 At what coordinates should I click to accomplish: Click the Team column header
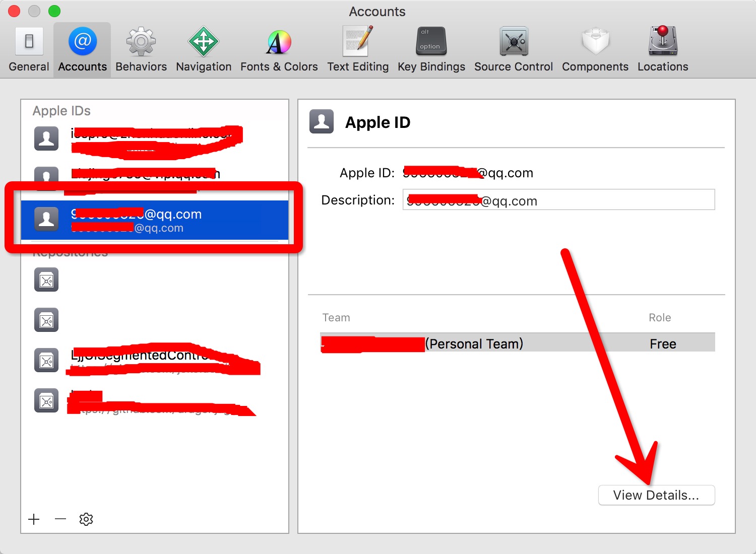coord(336,318)
